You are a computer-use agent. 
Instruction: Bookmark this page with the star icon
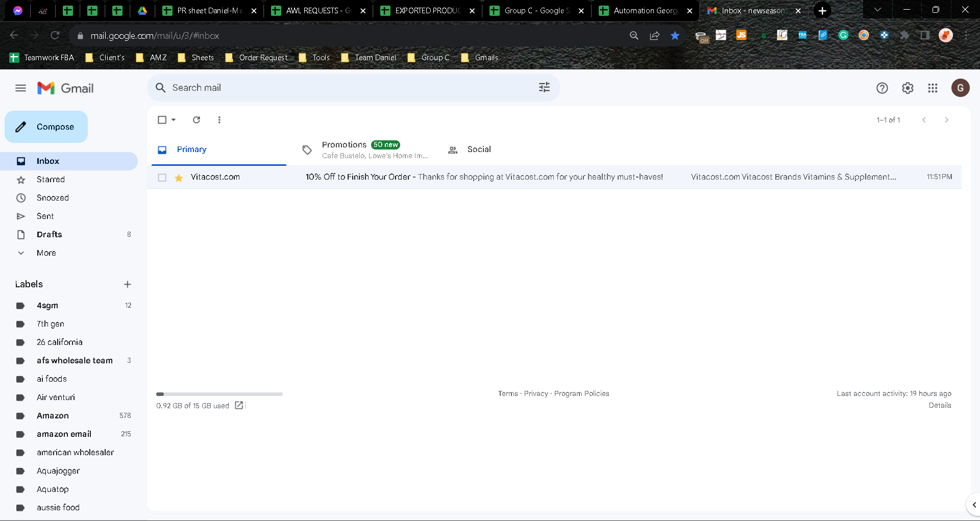click(675, 35)
